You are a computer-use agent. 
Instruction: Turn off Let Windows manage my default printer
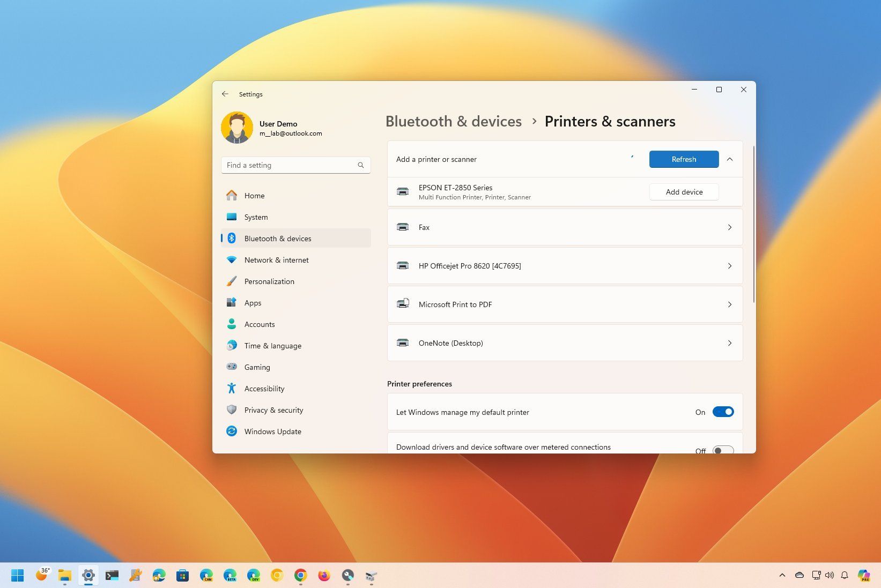[x=723, y=412]
